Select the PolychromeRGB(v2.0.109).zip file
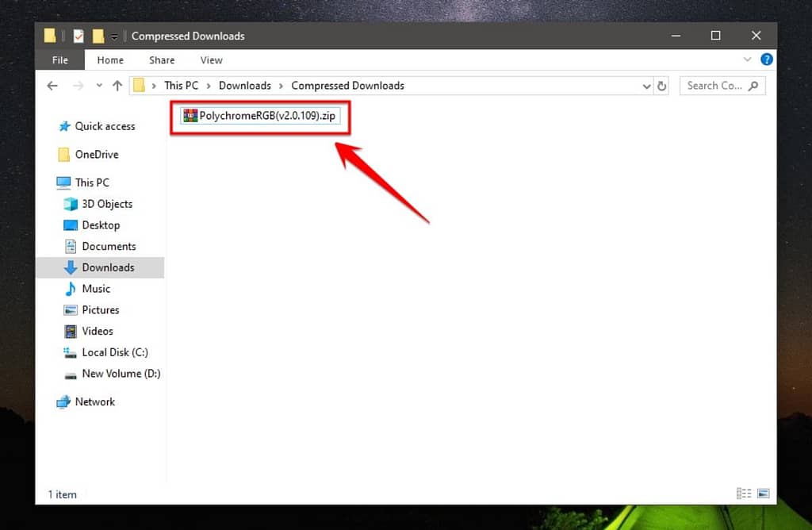The width and height of the screenshot is (812, 530). [x=260, y=116]
